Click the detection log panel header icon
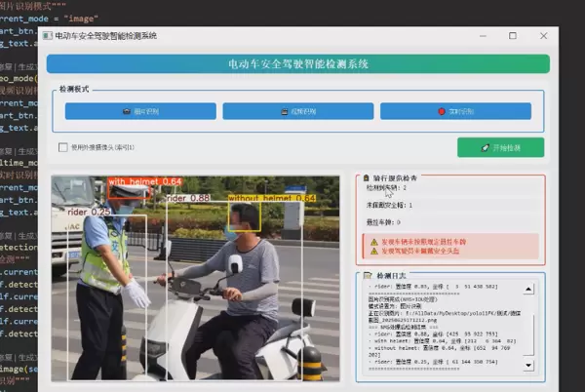Image resolution: width=585 pixels, height=392 pixels. (369, 277)
